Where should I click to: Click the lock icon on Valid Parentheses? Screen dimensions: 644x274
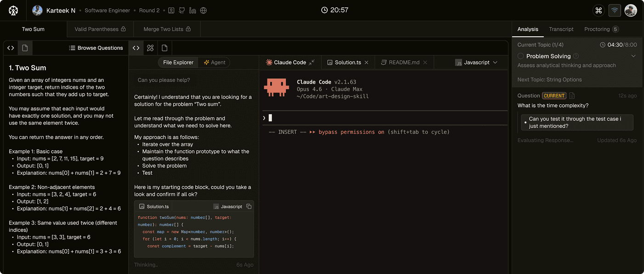click(x=123, y=29)
